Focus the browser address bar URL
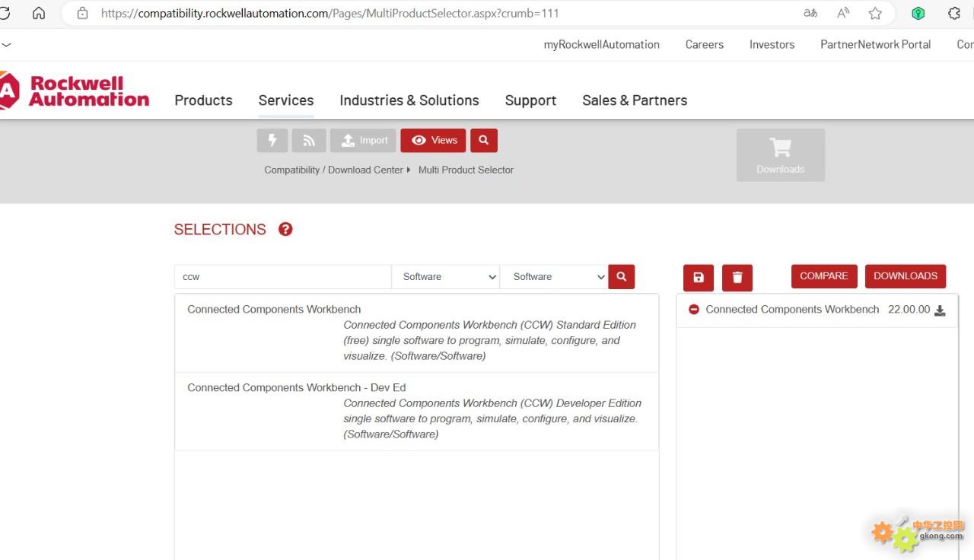974x560 pixels. tap(330, 13)
